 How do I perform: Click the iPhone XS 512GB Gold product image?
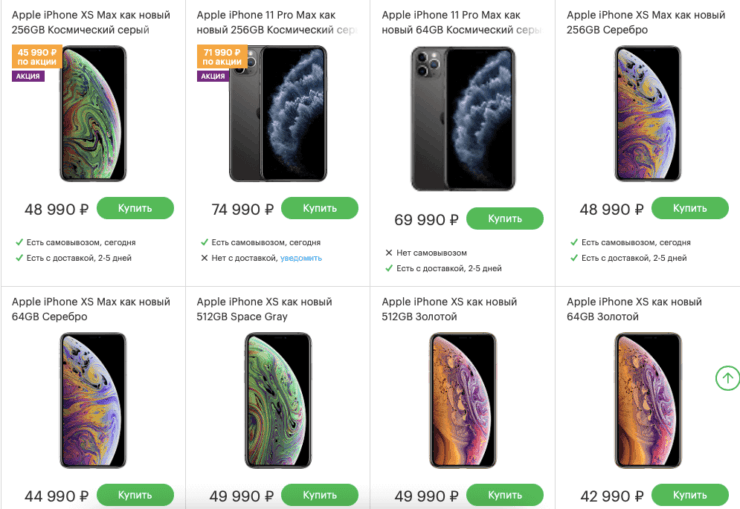(463, 400)
